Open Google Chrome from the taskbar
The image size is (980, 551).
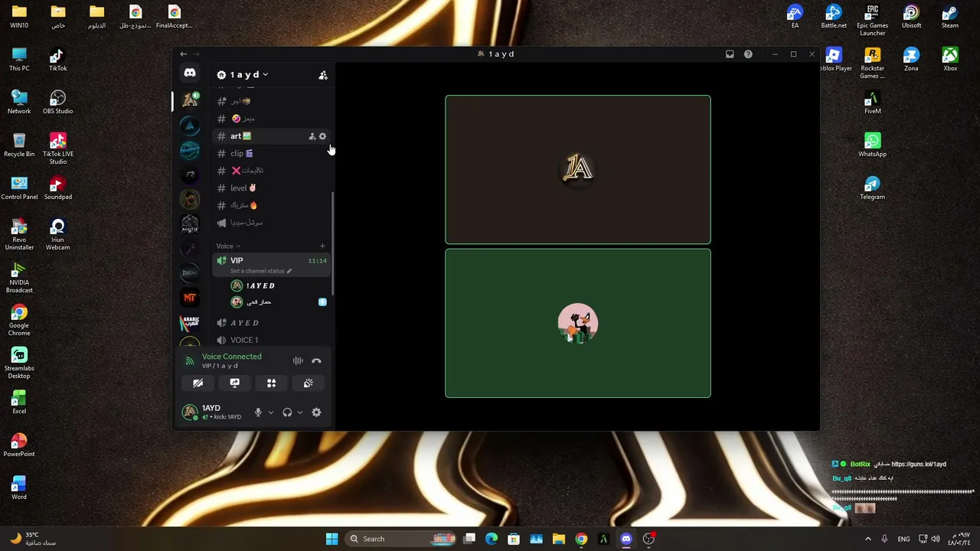(581, 539)
